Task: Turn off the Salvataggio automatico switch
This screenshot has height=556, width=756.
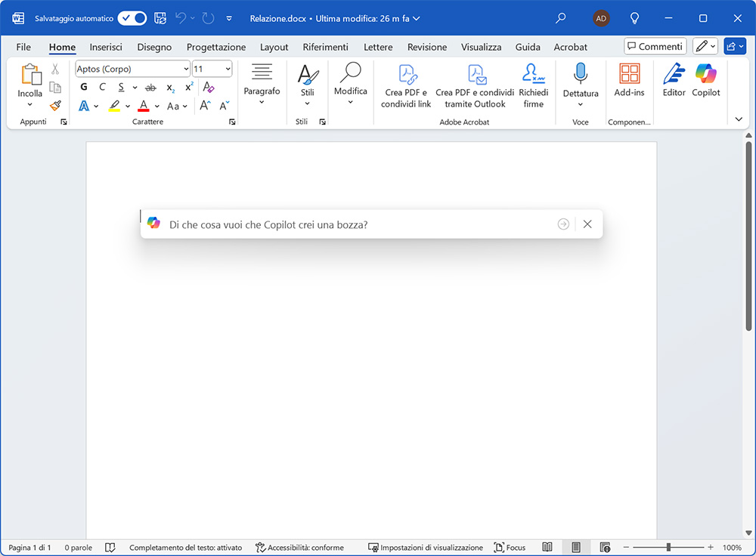Action: click(x=132, y=18)
